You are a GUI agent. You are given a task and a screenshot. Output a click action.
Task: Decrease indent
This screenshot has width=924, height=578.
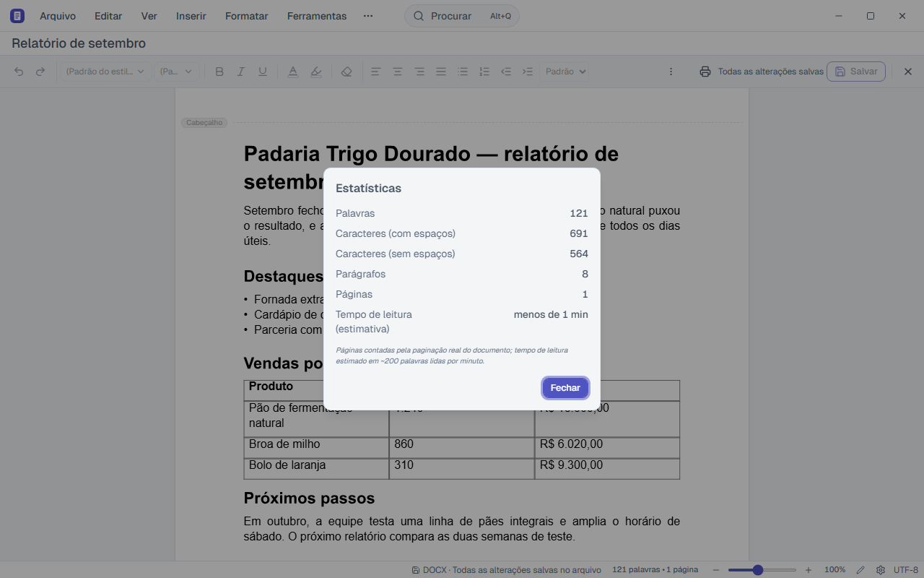pyautogui.click(x=506, y=72)
